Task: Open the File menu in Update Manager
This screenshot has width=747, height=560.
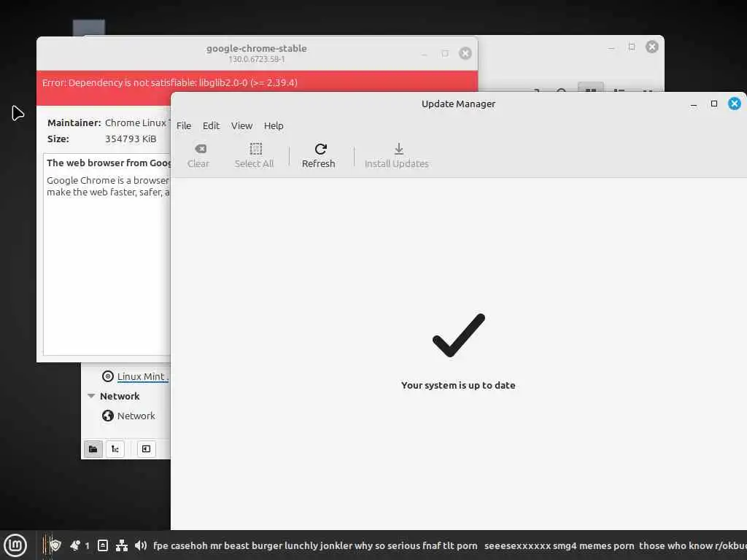Action: click(x=184, y=125)
